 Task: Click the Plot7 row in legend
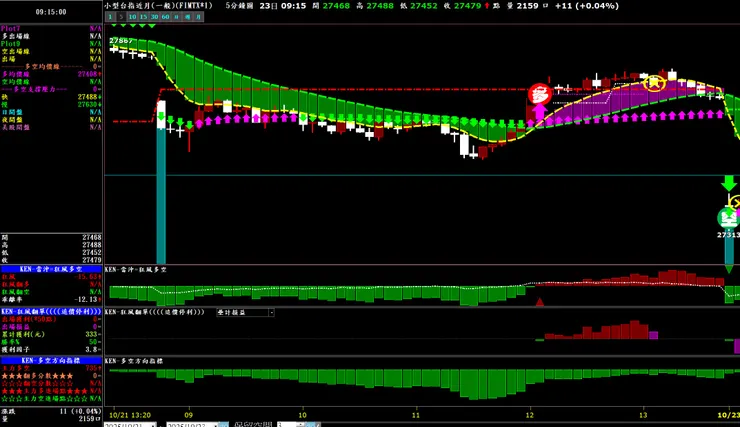tap(51, 29)
